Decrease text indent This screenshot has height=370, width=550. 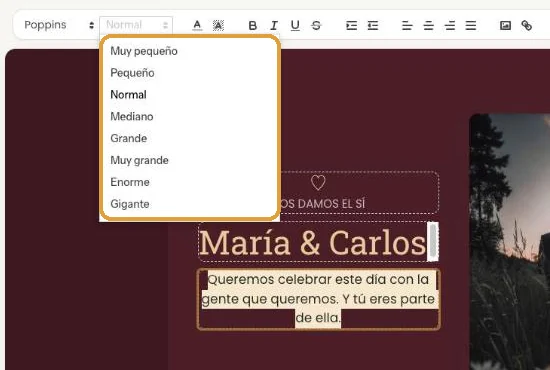(373, 25)
